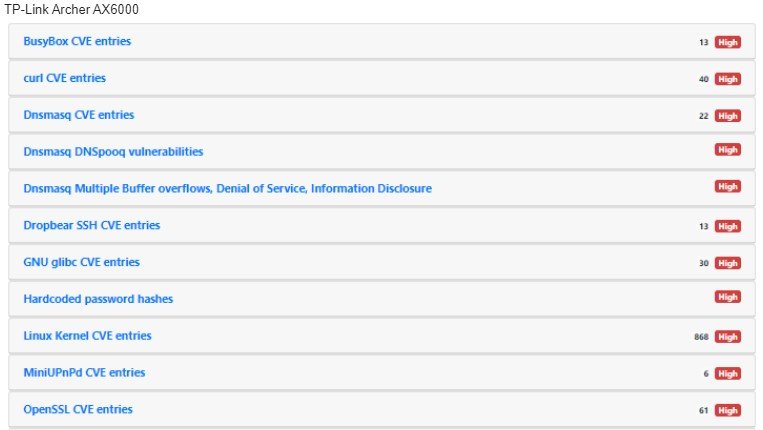Open Linux Kernel CVE entries link
This screenshot has width=763, height=430.
(x=87, y=336)
